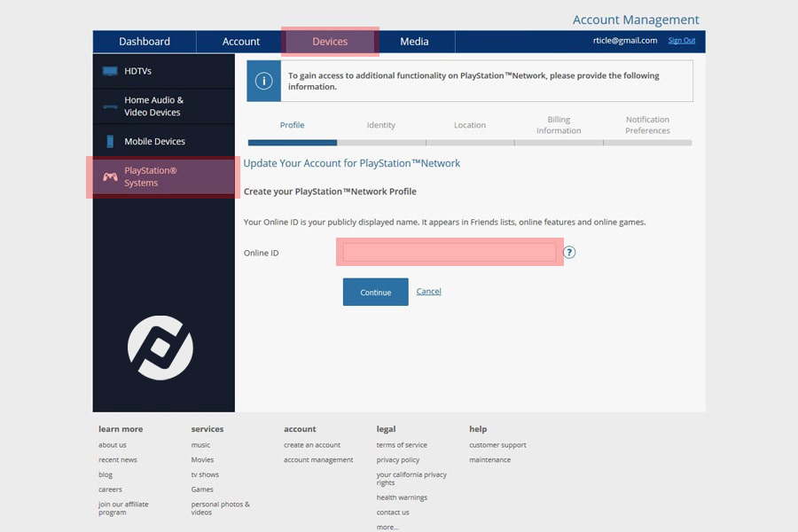Click the circular logo in the sidebar
This screenshot has height=532, width=798.
(160, 348)
